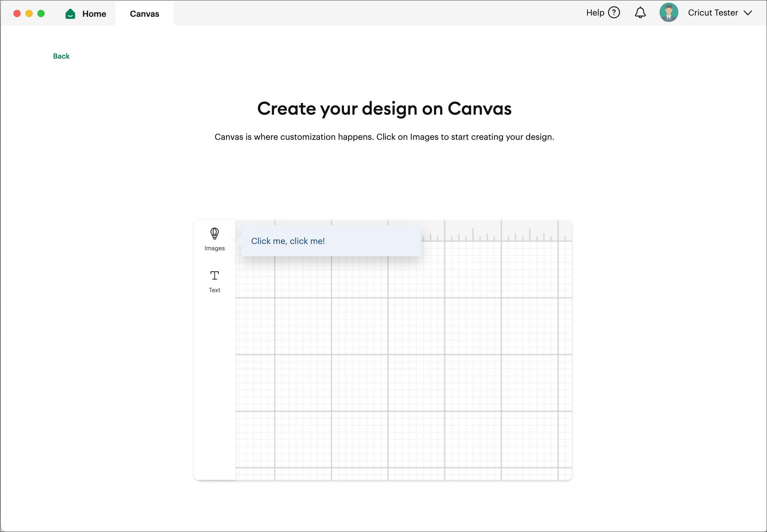Click the Help text link
Viewport: 767px width, 532px height.
(595, 13)
